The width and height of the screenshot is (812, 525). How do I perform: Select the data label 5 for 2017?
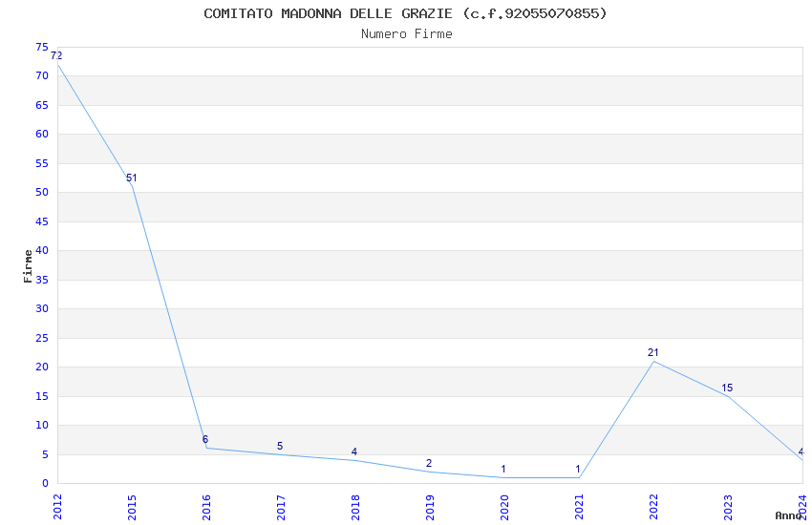click(280, 446)
